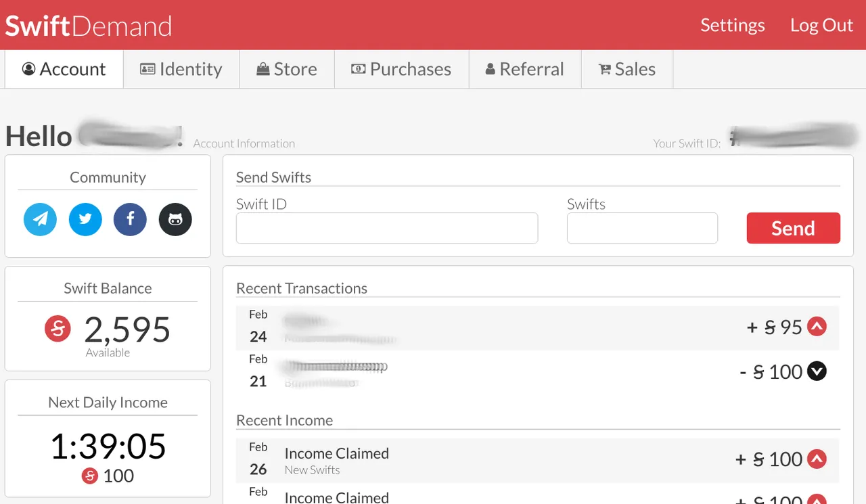
Task: Click the + 95 transaction amount
Action: 775,327
